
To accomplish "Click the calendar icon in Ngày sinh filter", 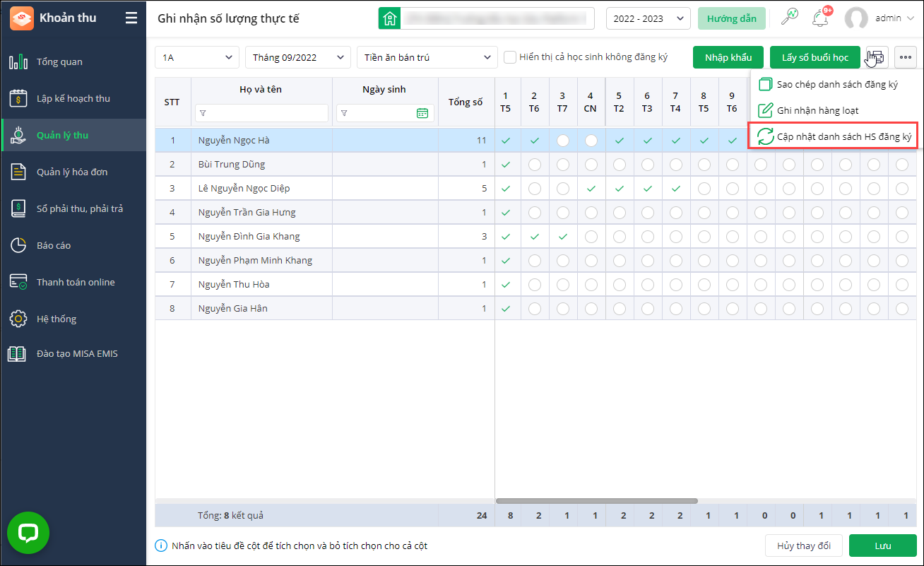I will (x=422, y=113).
